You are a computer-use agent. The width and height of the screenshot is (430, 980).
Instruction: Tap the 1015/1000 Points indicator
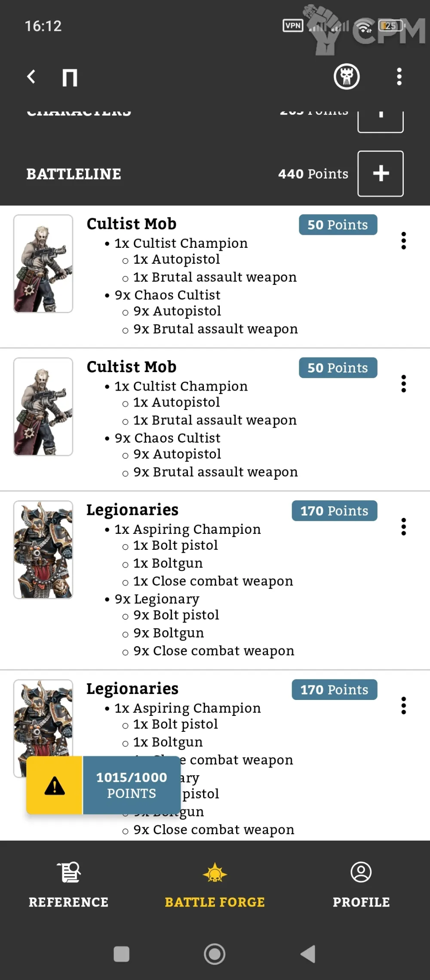[132, 786]
